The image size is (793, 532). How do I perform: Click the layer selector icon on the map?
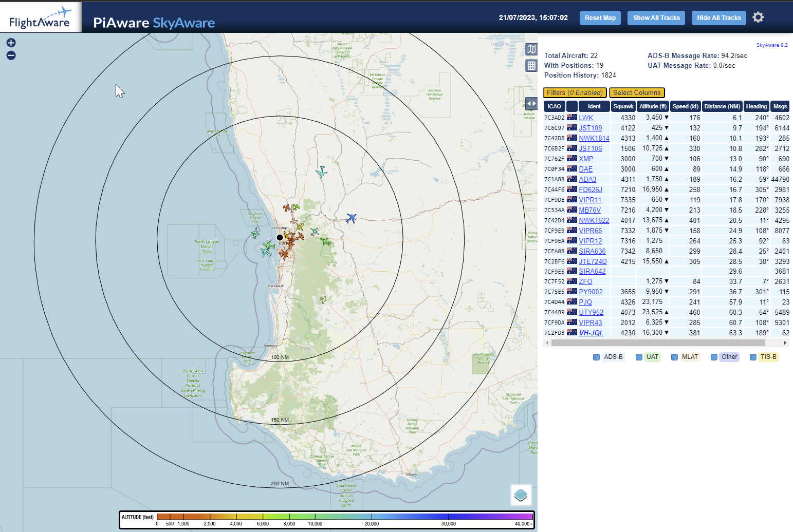tap(521, 495)
